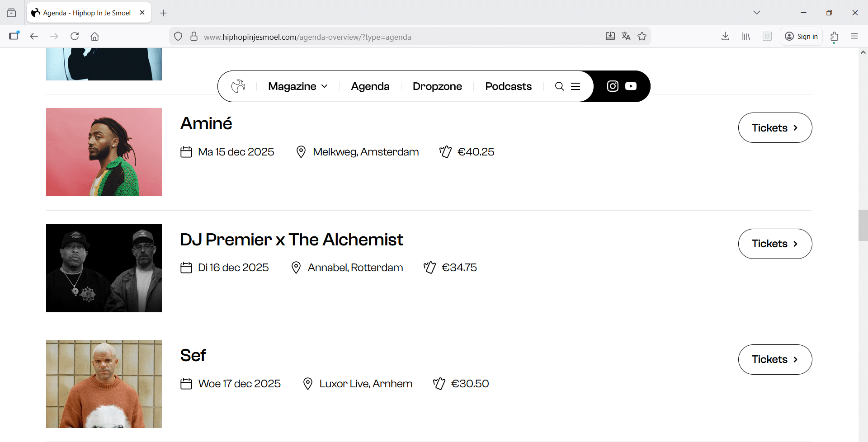This screenshot has width=868, height=442.
Task: Select the date text Di 16 dec 2025
Action: 233,268
